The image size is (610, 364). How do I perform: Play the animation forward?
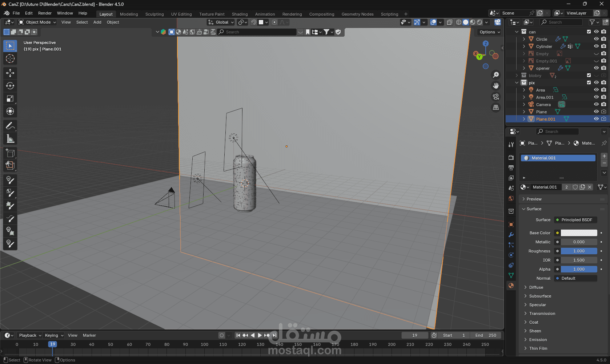click(260, 335)
